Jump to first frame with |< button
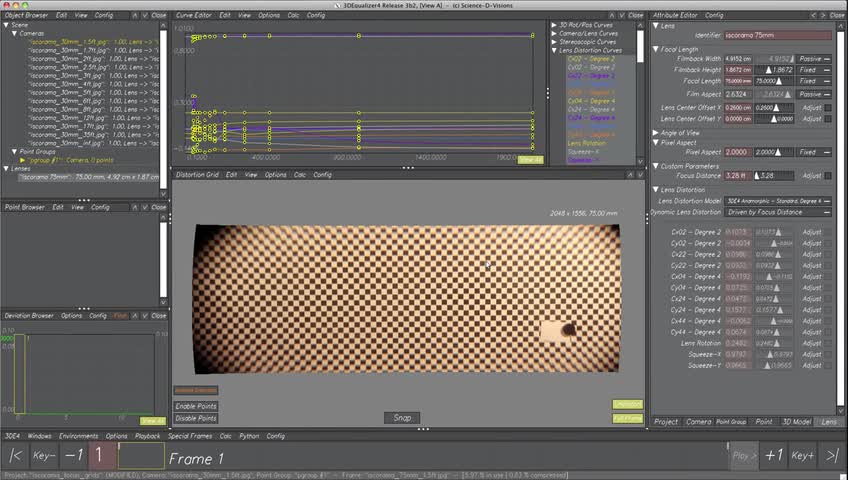The width and height of the screenshot is (848, 480). [x=15, y=456]
